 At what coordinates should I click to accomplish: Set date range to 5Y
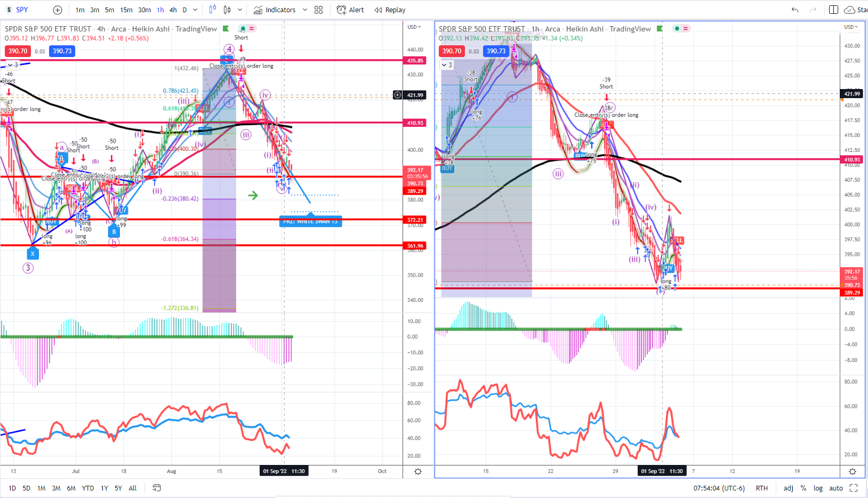tap(118, 488)
